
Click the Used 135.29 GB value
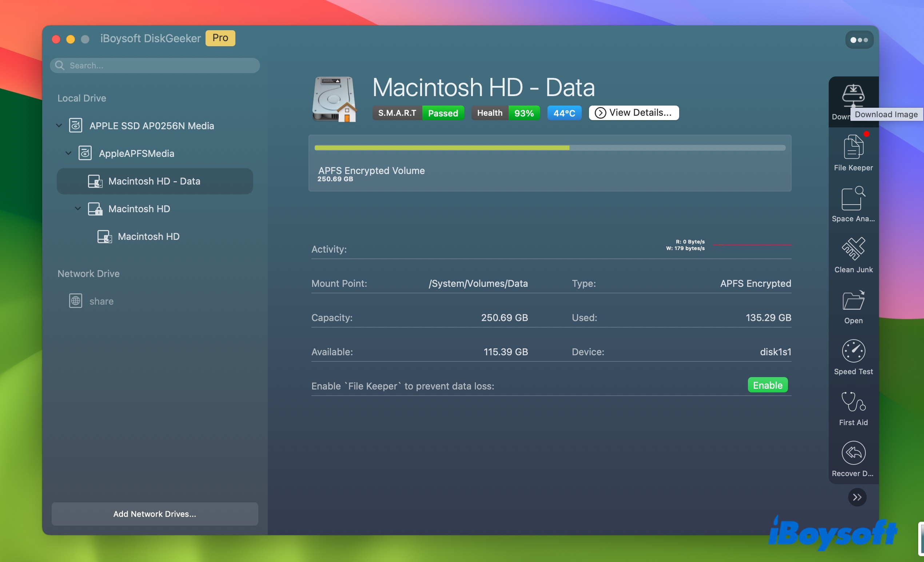click(768, 318)
